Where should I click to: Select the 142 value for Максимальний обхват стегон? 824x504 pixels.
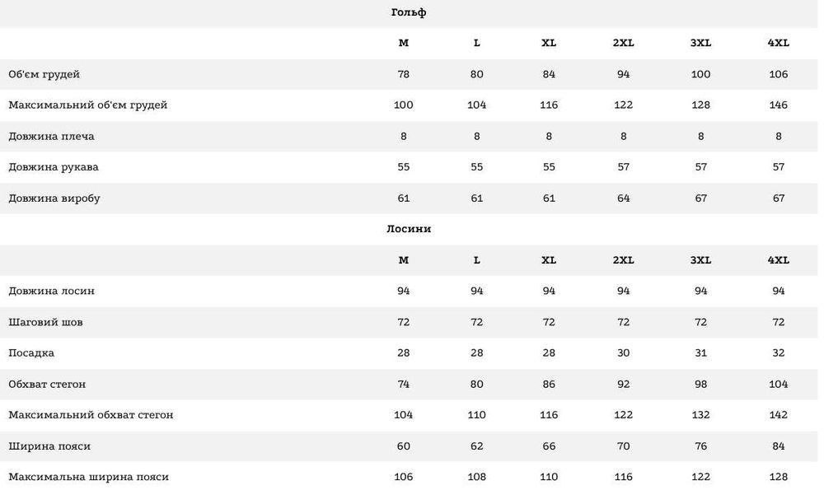coord(778,415)
